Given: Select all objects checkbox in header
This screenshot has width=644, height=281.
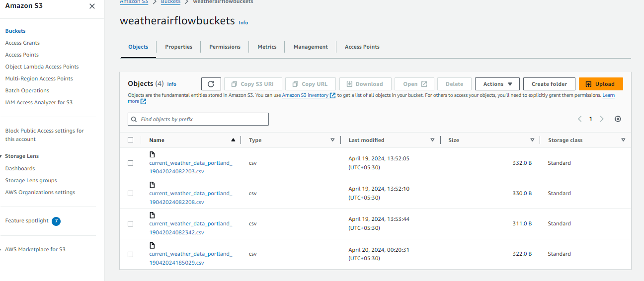Looking at the screenshot, I should point(131,140).
